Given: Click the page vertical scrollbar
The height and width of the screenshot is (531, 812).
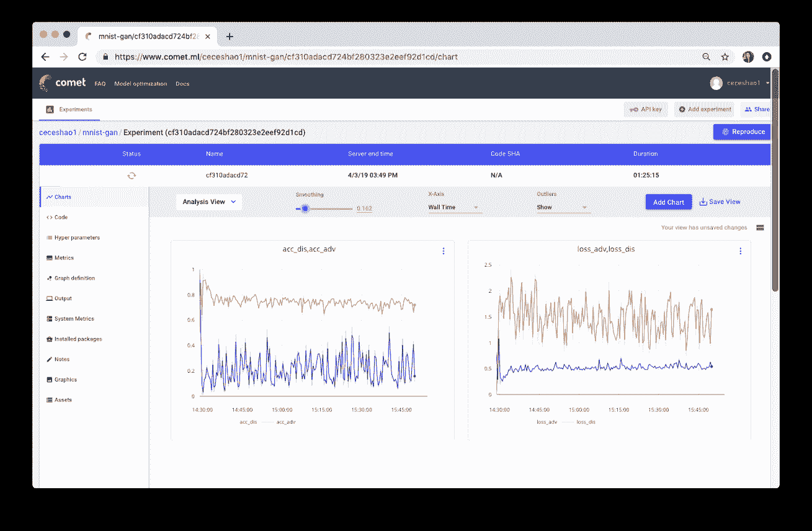Looking at the screenshot, I should click(775, 180).
